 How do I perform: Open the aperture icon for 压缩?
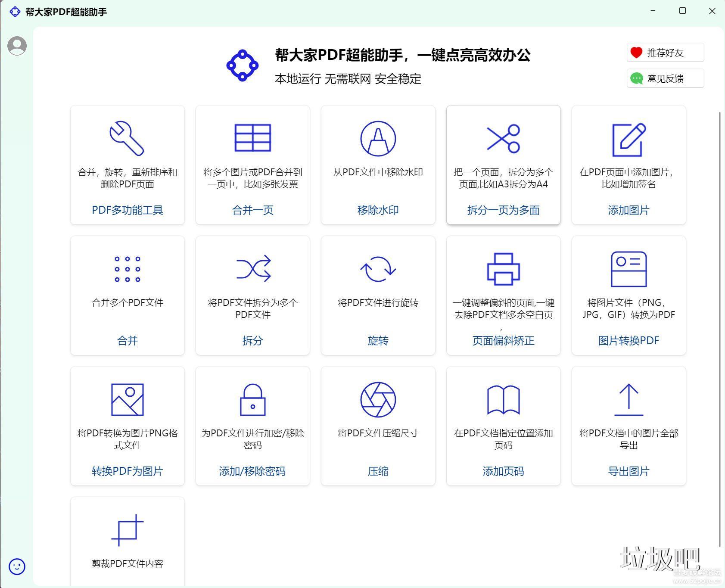(x=378, y=399)
